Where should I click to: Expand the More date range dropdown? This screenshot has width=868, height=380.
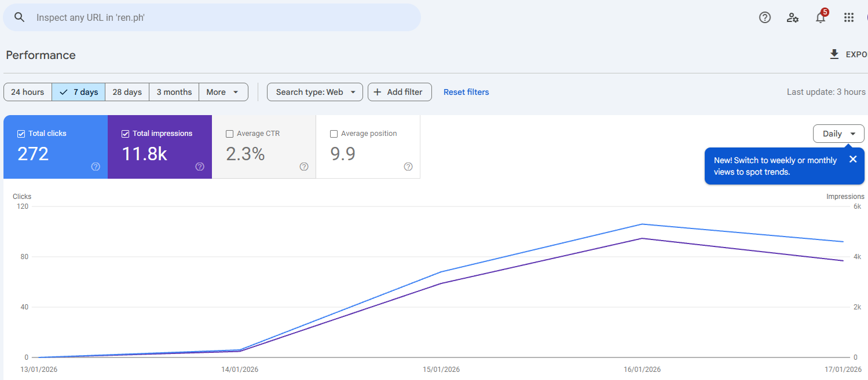(x=223, y=91)
